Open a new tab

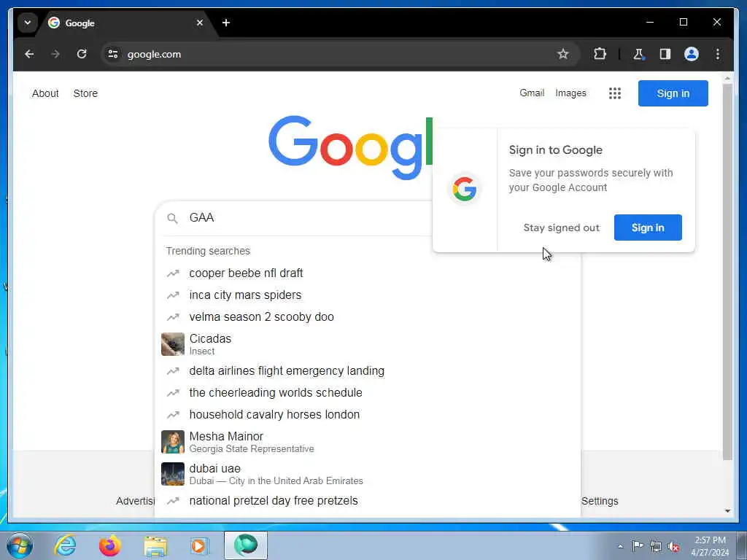click(x=226, y=23)
